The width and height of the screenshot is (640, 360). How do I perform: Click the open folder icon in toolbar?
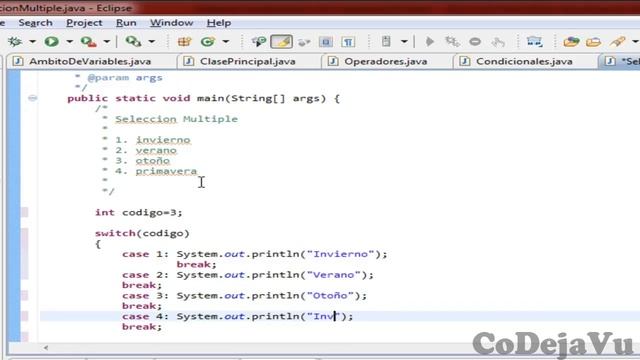[x=593, y=42]
